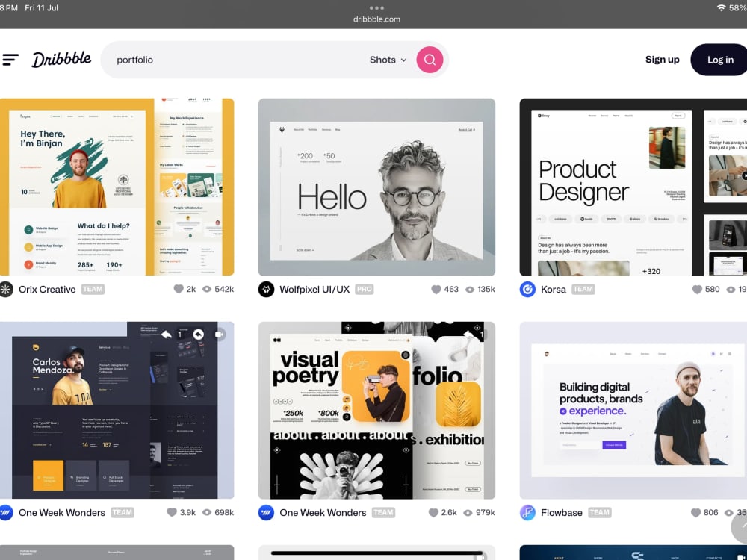
Task: Open the Wolfpixel UI/UX profile name
Action: 314,290
